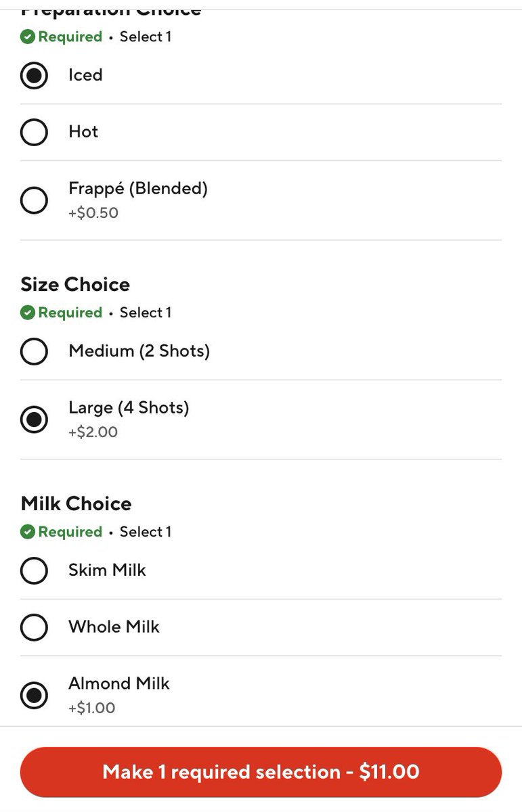The height and width of the screenshot is (812, 522).
Task: Click green Required checkmark under Milk Choice
Action: 28,532
